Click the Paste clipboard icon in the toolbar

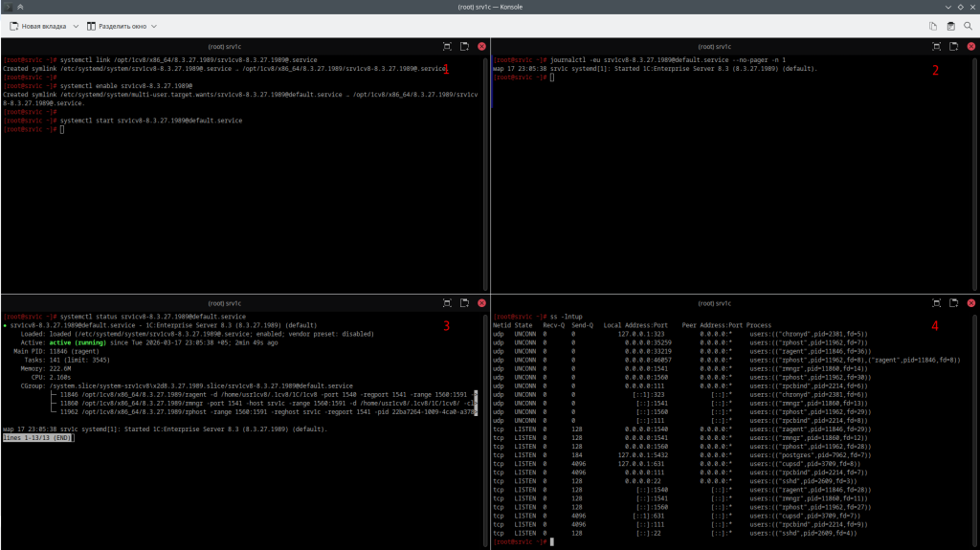pos(950,26)
